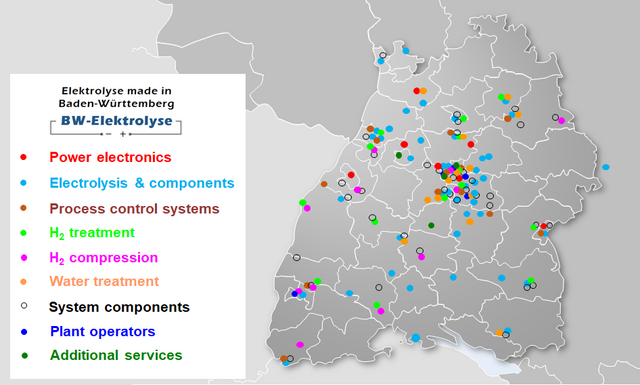
Task: Click the red Power electronics legend dot
Action: coord(23,157)
